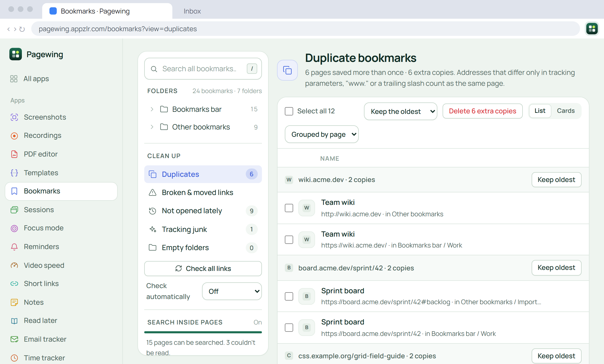
Task: Open the Tracking junk view
Action: coord(203,229)
